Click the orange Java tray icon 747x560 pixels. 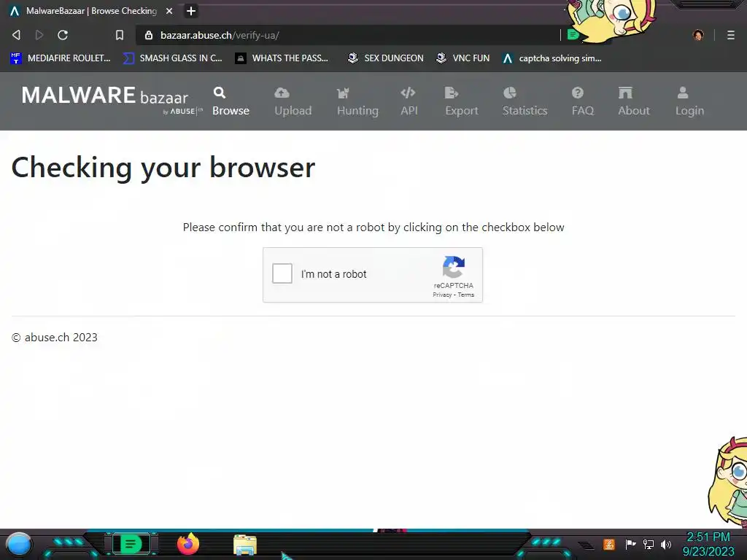609,544
